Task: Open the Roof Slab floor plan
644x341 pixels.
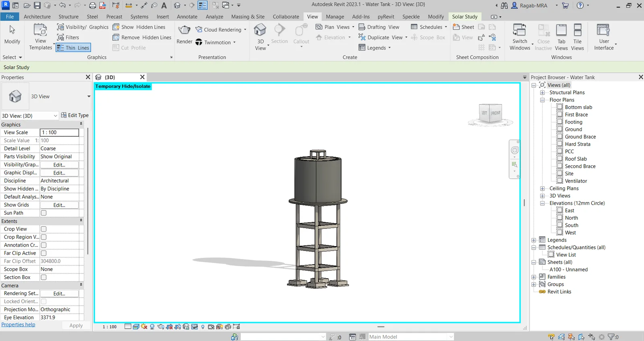Action: pos(576,159)
